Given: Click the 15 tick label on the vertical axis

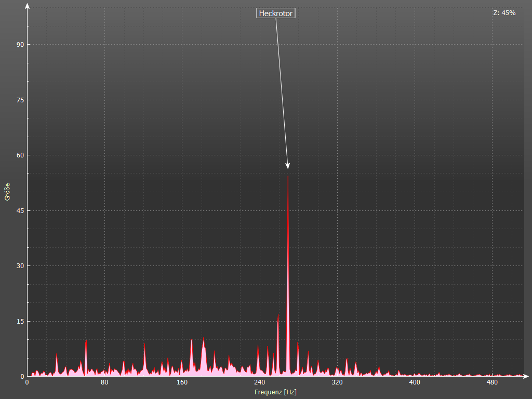Looking at the screenshot, I should 20,321.
